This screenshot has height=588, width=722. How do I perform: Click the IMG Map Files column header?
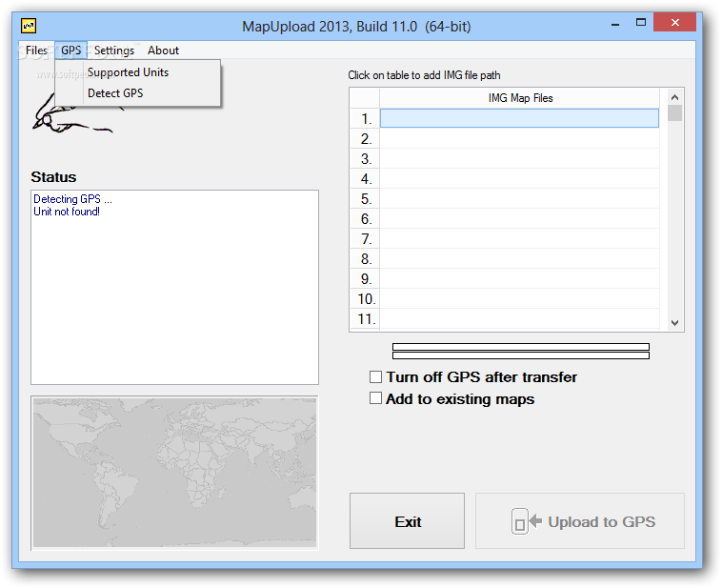(x=519, y=98)
